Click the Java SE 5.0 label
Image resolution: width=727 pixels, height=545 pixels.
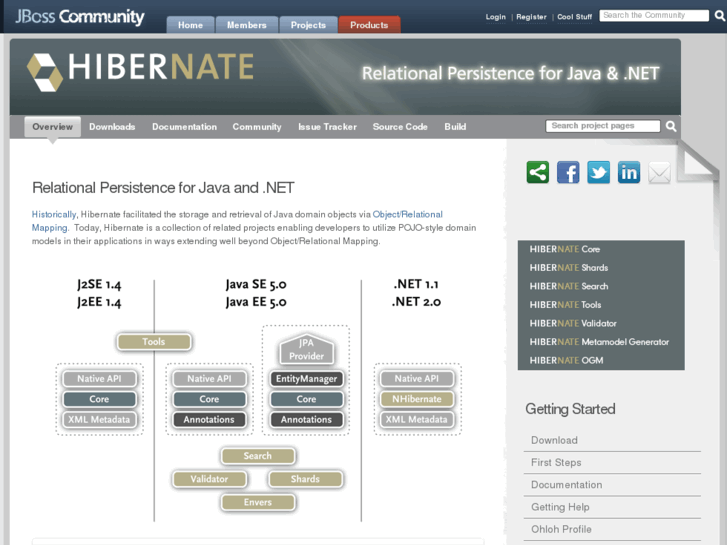[256, 284]
